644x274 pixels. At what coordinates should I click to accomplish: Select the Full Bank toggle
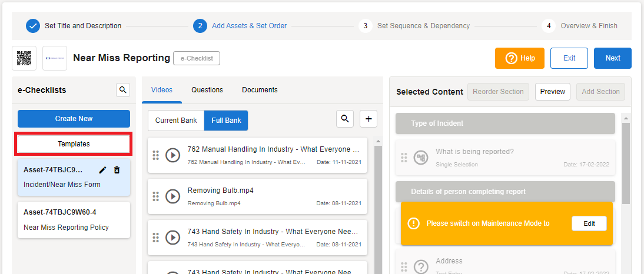(226, 121)
